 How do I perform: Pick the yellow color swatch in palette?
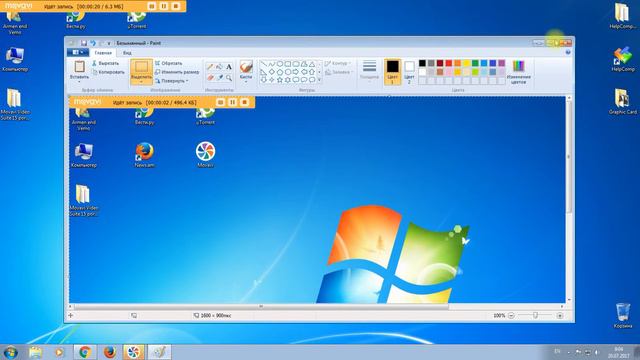(467, 63)
